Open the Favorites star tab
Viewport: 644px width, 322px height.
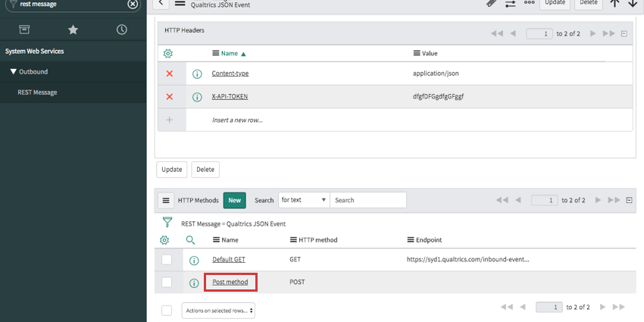pos(73,30)
